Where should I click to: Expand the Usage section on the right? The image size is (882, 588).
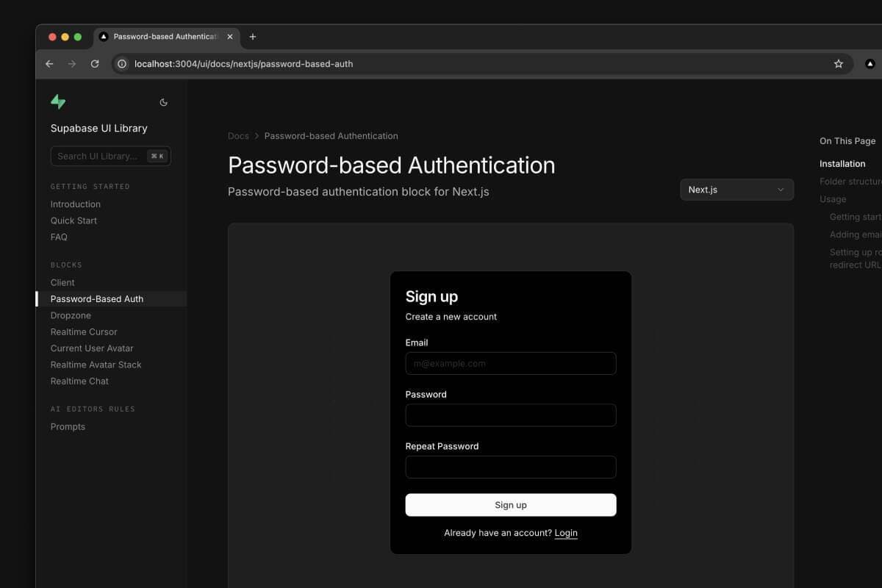tap(832, 198)
